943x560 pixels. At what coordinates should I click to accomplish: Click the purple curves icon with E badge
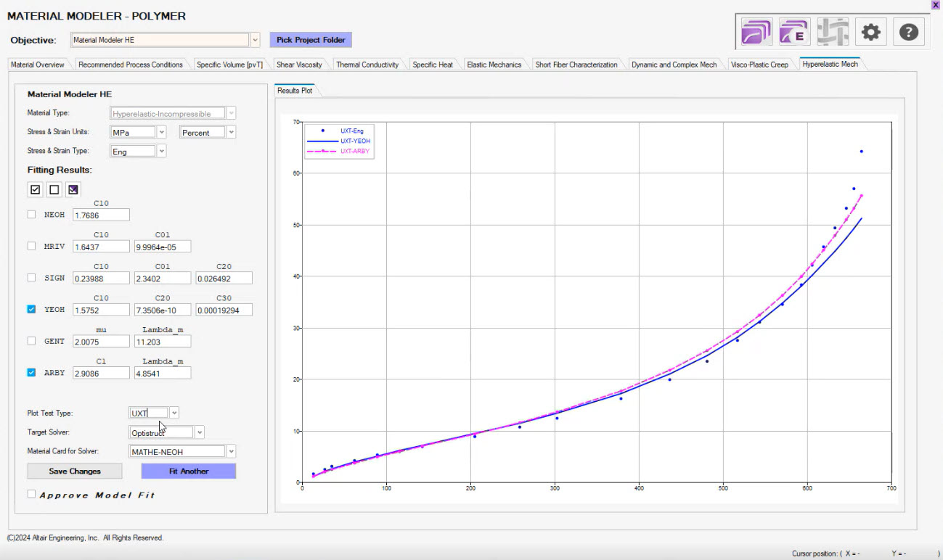[794, 32]
